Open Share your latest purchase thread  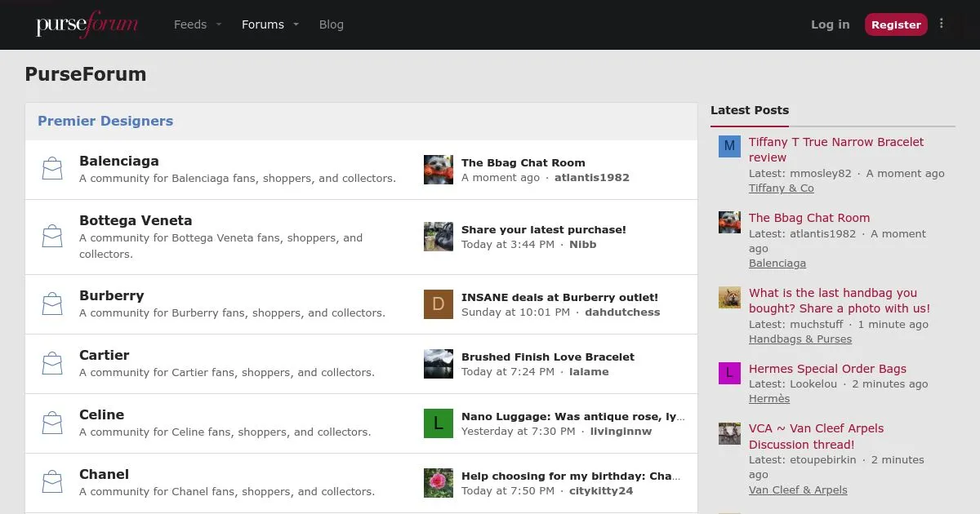coord(544,229)
